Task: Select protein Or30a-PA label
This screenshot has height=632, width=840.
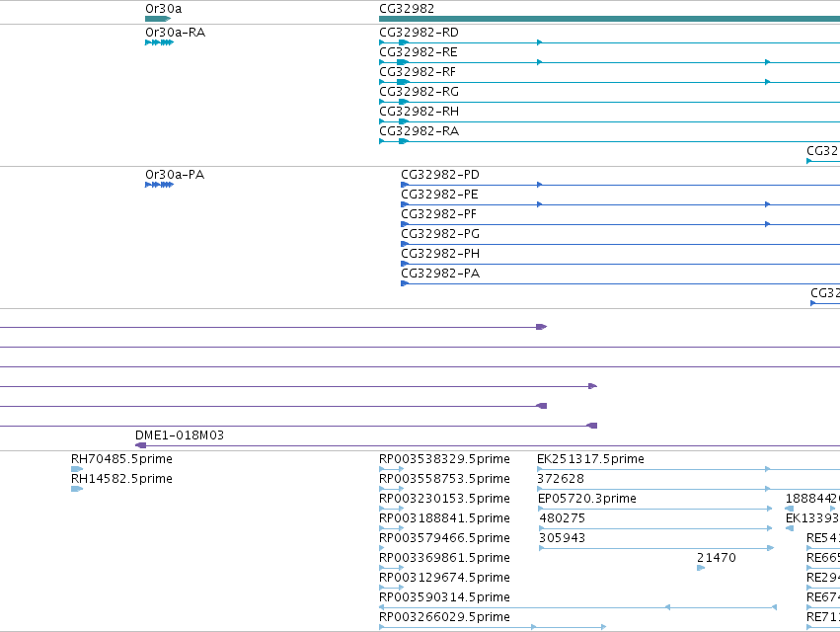Action: (x=175, y=174)
